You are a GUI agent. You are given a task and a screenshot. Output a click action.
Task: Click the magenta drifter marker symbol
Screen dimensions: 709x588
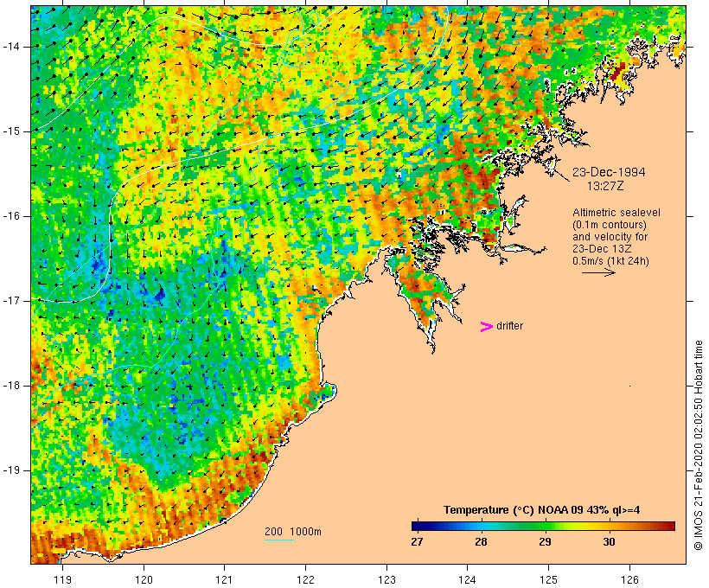[486, 327]
